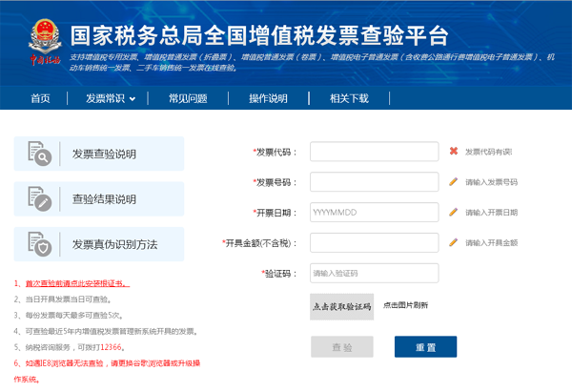The height and width of the screenshot is (392, 572).
Task: Click the note about 可查验最近5年内 invoices
Action: [106, 331]
